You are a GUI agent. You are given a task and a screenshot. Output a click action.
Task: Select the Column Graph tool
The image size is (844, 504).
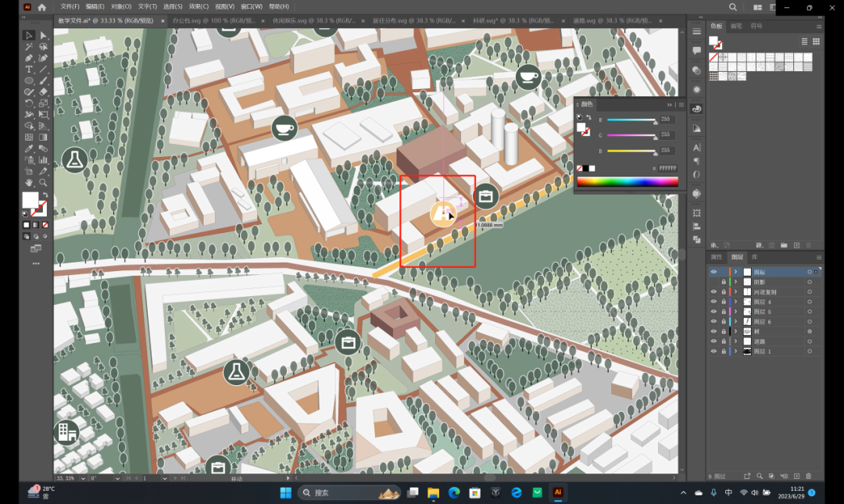43,160
